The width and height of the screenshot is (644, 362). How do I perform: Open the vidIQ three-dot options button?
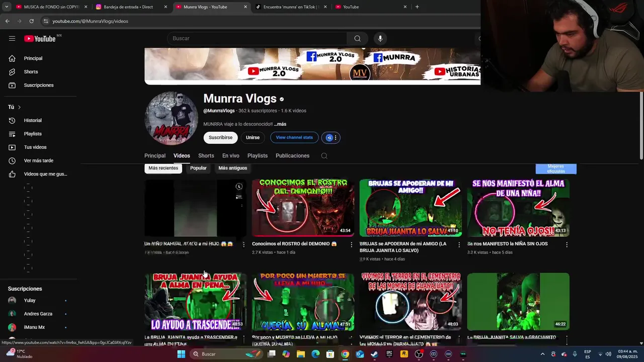[x=336, y=138]
